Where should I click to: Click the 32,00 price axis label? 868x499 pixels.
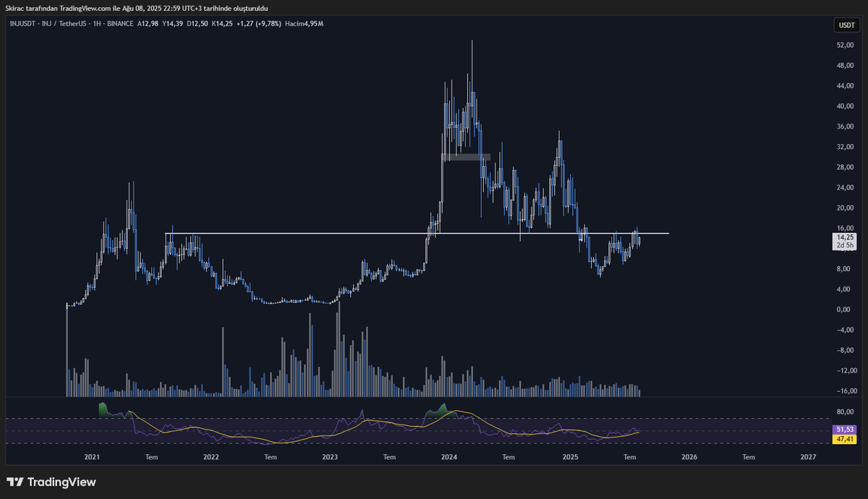[x=846, y=147]
